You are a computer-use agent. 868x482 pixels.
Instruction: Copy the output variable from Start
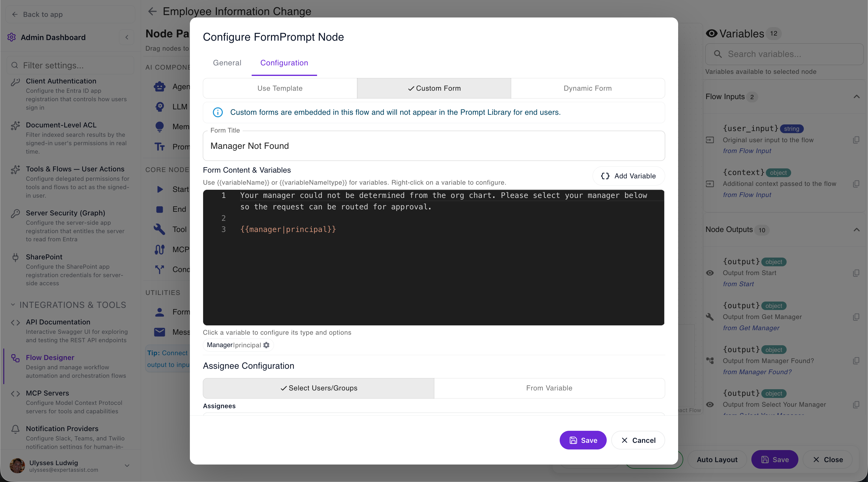[x=856, y=273]
